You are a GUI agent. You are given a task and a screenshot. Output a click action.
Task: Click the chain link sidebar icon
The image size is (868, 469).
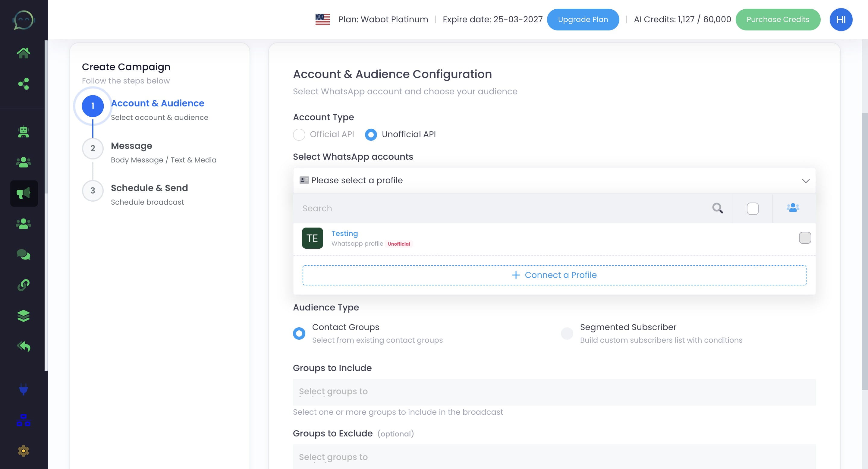(24, 285)
